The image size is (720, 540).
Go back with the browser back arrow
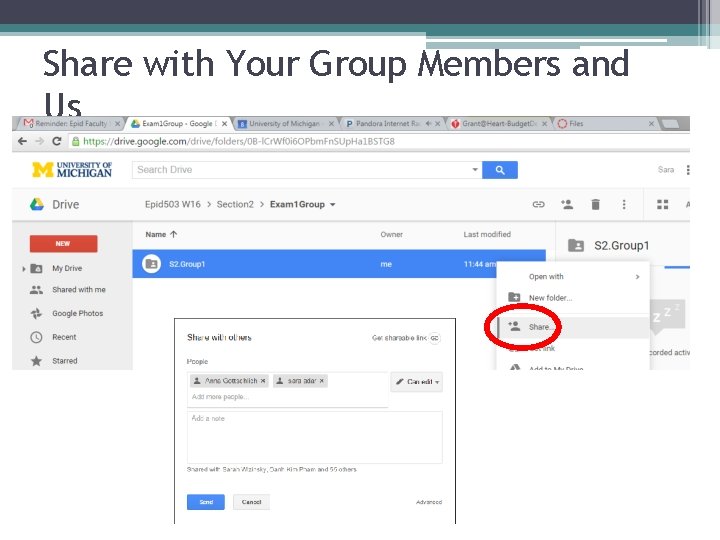coord(22,141)
